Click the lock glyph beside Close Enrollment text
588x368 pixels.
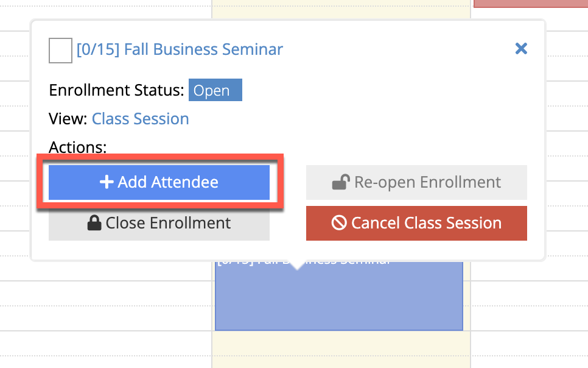click(95, 223)
